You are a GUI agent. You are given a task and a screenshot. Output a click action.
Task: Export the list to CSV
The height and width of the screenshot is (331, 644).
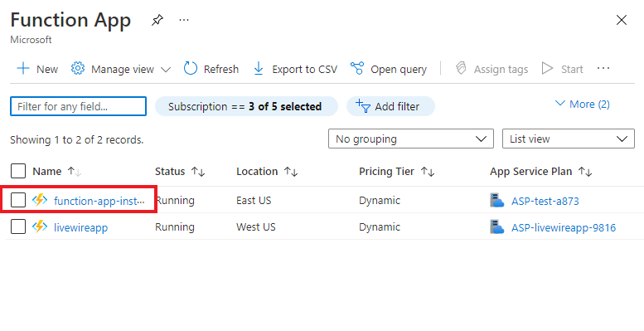click(295, 69)
